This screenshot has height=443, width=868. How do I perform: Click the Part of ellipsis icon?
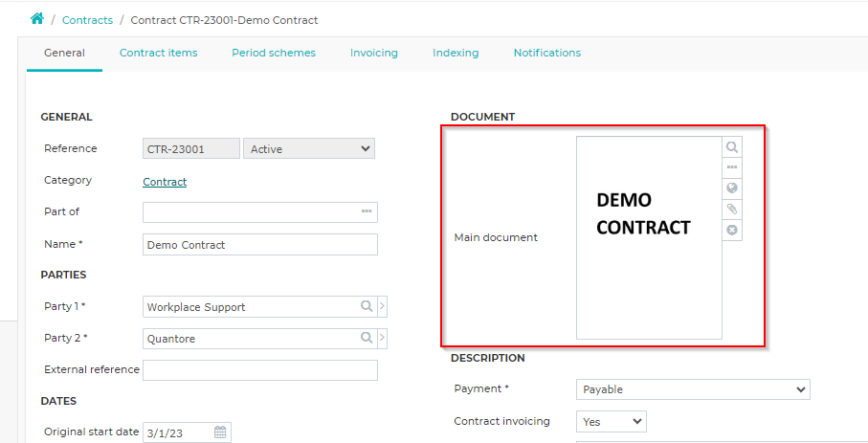[x=367, y=211]
